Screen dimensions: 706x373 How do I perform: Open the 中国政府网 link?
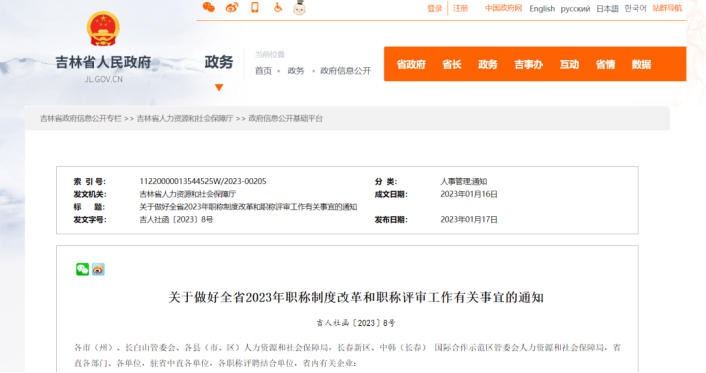(503, 8)
